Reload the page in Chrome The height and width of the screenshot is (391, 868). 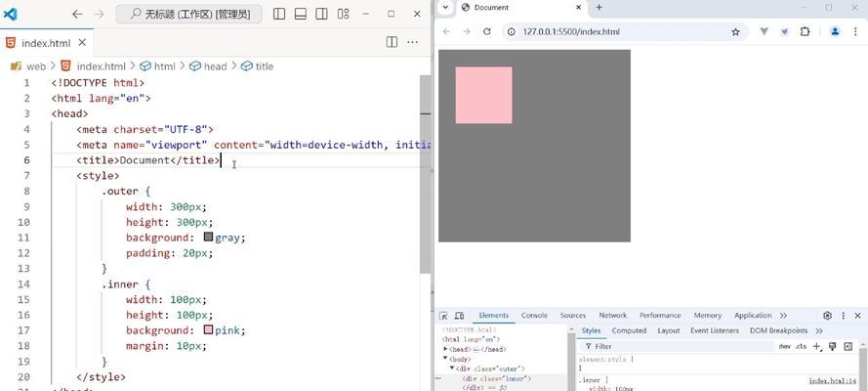487,31
